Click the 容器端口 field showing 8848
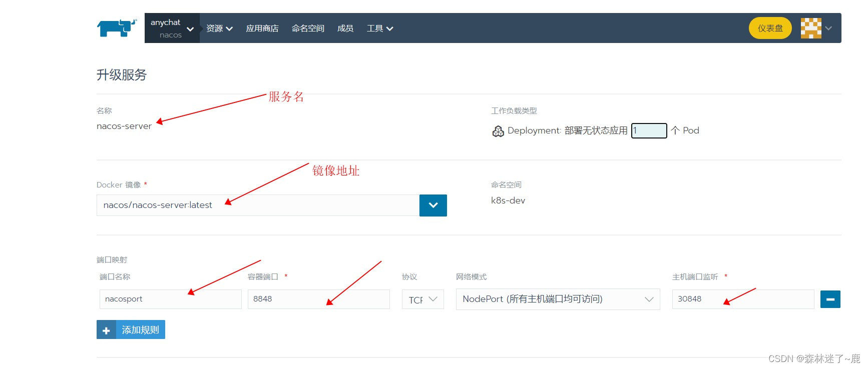Viewport: 868px width, 368px height. click(x=319, y=299)
